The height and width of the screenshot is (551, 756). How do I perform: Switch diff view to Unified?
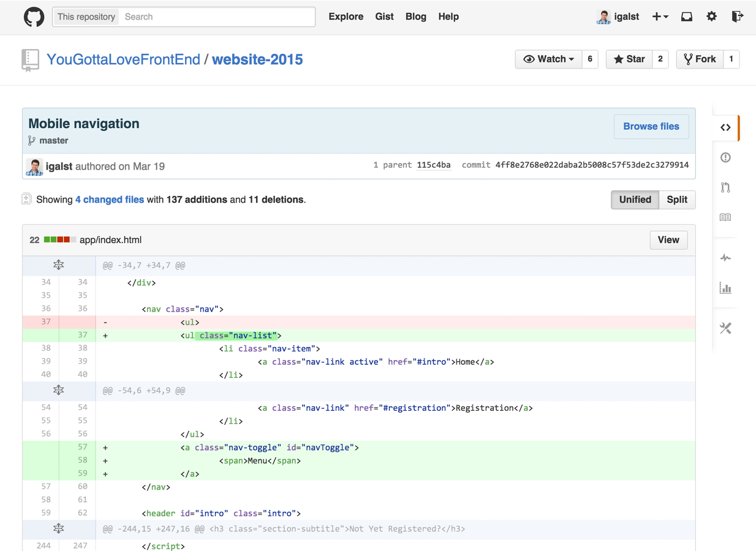click(x=635, y=200)
